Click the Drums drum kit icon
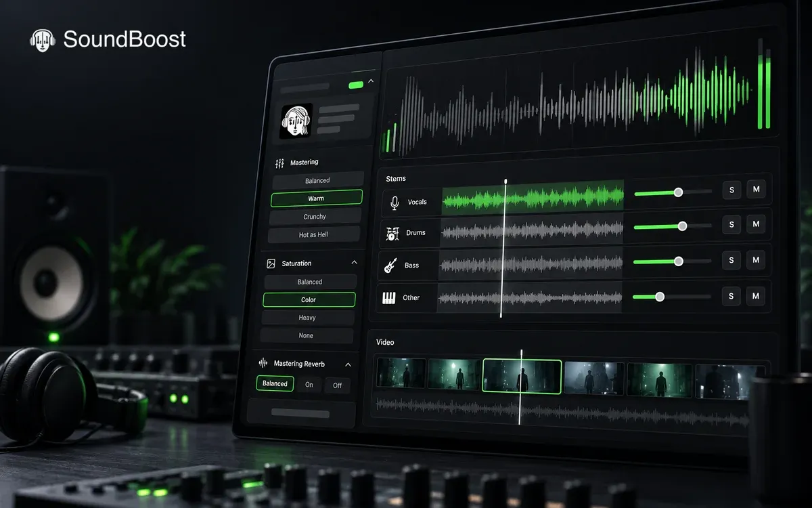The image size is (812, 508). [392, 234]
